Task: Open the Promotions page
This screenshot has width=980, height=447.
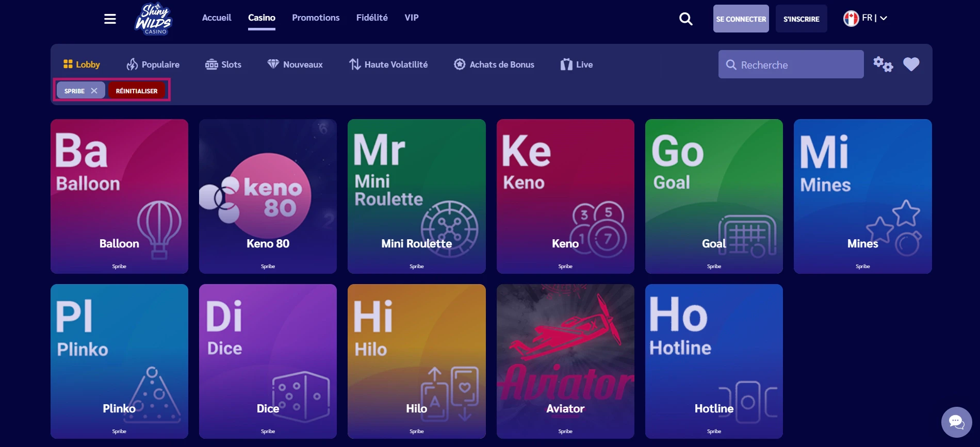Action: pyautogui.click(x=316, y=18)
